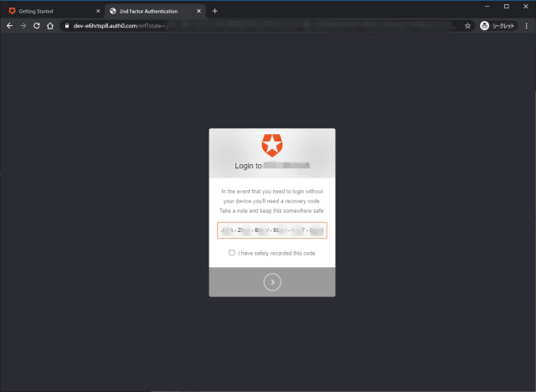This screenshot has width=536, height=392.
Task: Bookmark this page with the star
Action: [467, 26]
